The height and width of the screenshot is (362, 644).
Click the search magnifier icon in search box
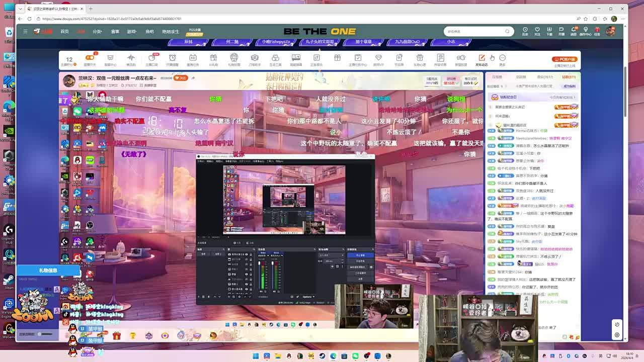[x=507, y=31]
